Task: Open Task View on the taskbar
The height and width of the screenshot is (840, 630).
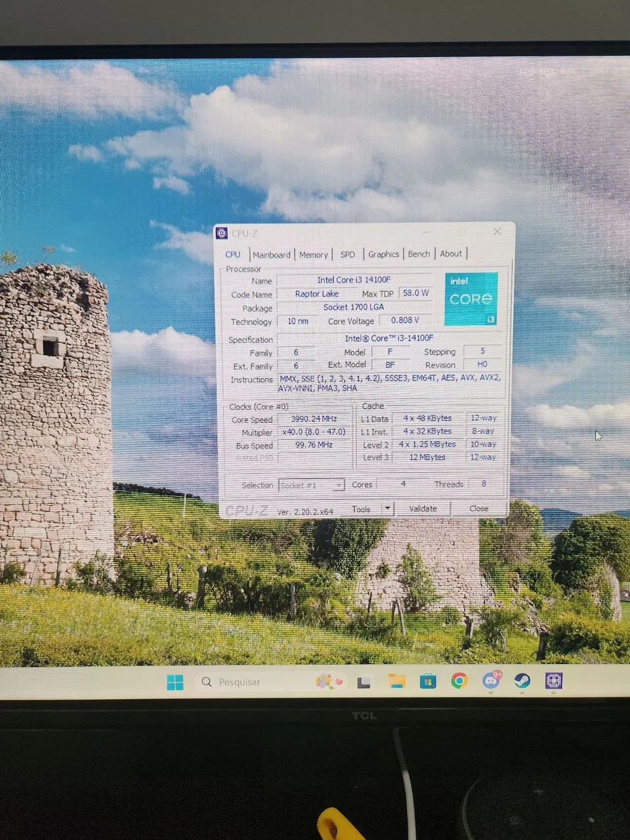Action: point(365,681)
